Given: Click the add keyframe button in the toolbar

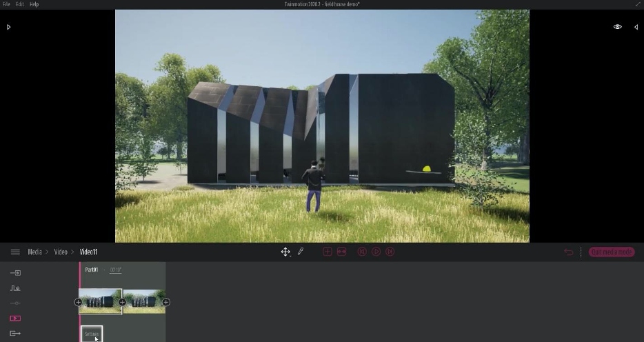Looking at the screenshot, I should point(328,252).
